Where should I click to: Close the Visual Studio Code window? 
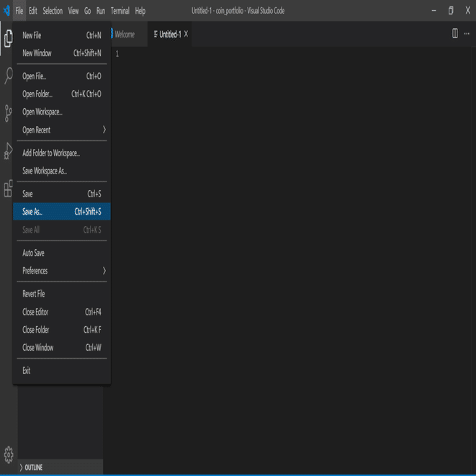[x=468, y=11]
